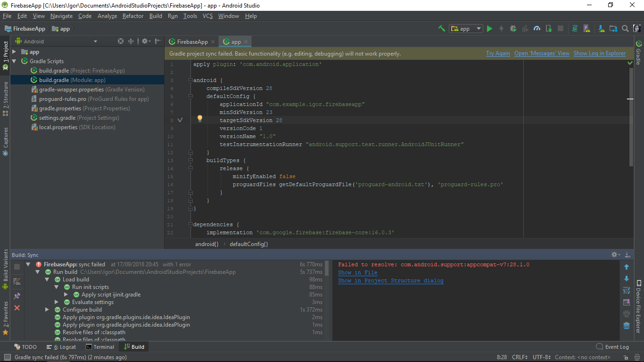
Task: Click the Try Again link
Action: point(498,53)
